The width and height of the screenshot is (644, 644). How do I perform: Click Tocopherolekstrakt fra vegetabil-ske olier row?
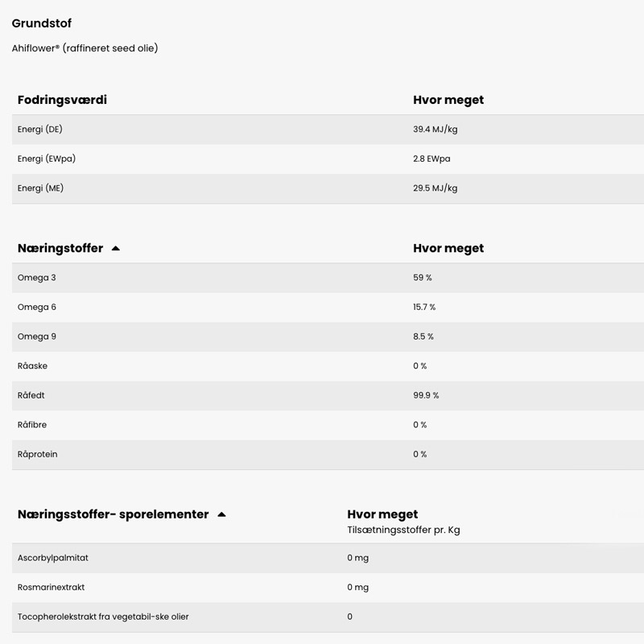(328, 617)
